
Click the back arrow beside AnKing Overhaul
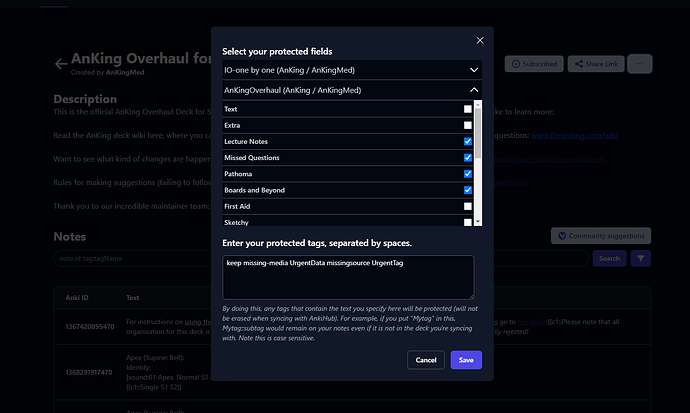(61, 64)
